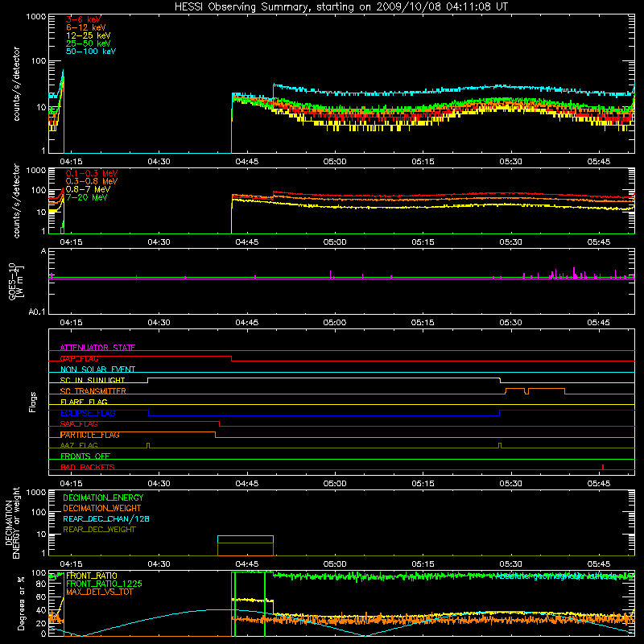The height and width of the screenshot is (644, 644).
Task: Select the SC_TRANSMITTER flag label
Action: [x=93, y=391]
